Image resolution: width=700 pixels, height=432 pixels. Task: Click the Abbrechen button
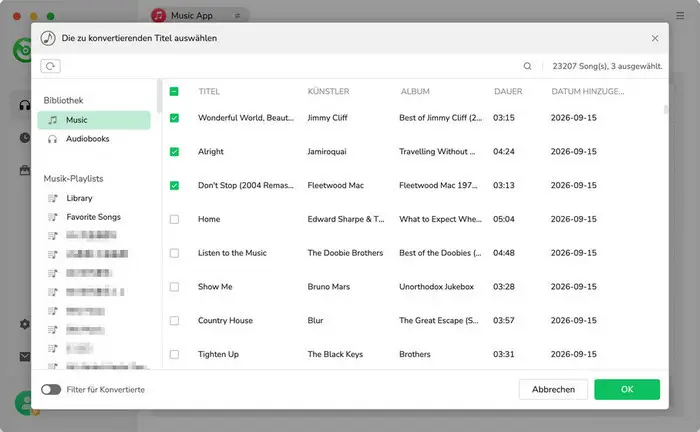[553, 390]
